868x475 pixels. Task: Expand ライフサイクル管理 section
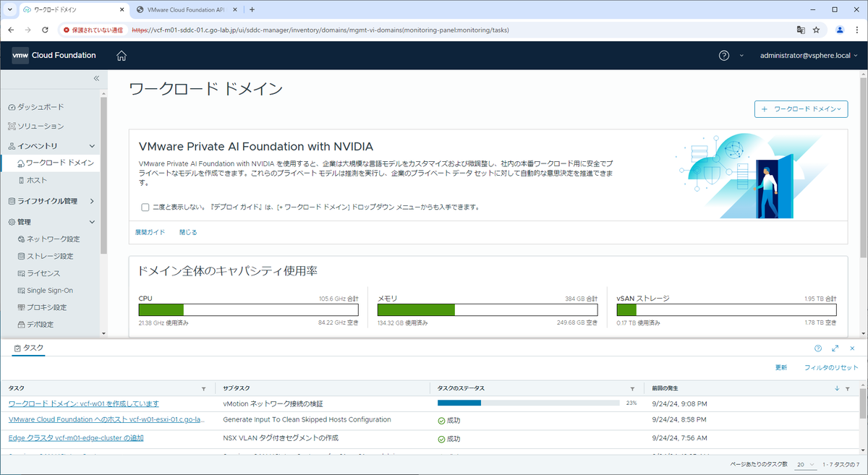(x=92, y=201)
